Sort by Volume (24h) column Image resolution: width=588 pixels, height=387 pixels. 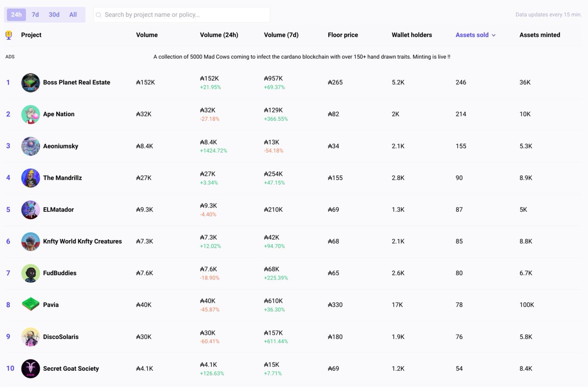click(219, 35)
